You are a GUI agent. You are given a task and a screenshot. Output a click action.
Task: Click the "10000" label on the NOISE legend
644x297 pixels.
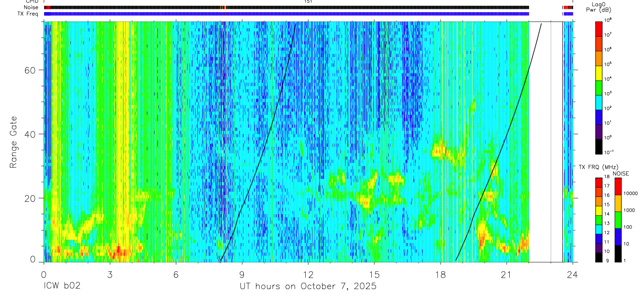click(631, 193)
